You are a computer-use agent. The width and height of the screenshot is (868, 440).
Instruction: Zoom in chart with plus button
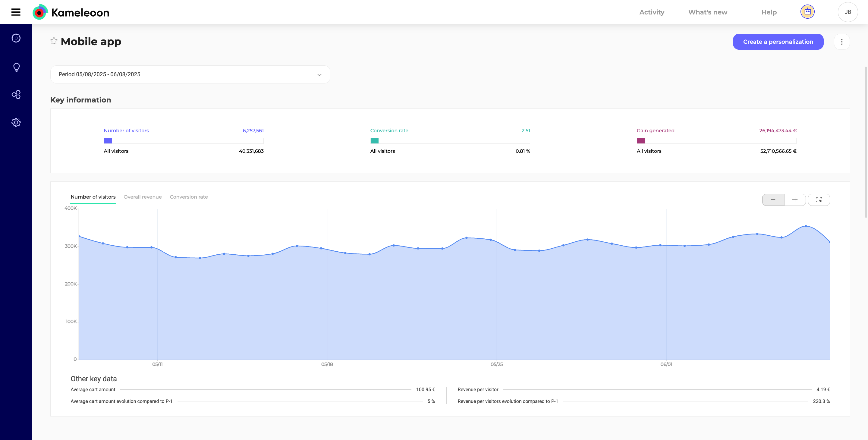click(794, 200)
